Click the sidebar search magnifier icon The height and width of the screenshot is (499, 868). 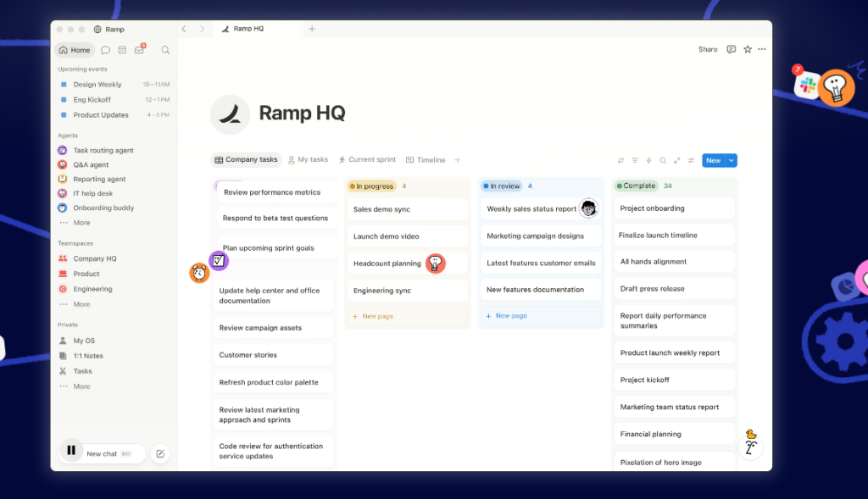tap(165, 50)
